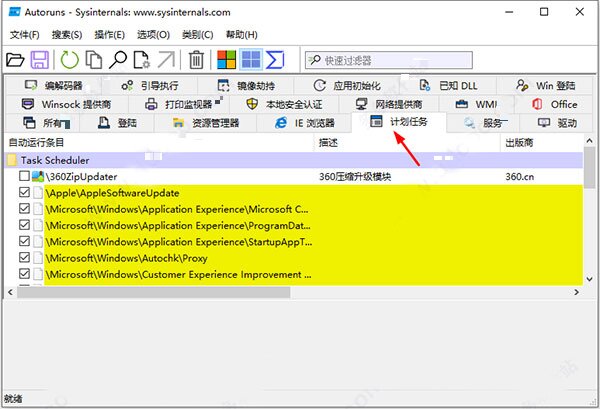Open the 文件(F) menu
Screen dimensions: 600x409
coord(24,35)
